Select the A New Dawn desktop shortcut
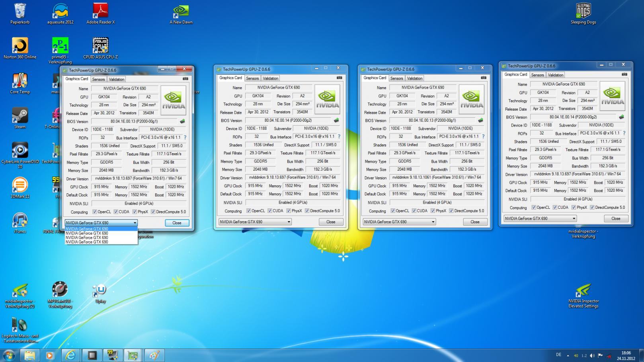The height and width of the screenshot is (362, 644). pyautogui.click(x=181, y=14)
